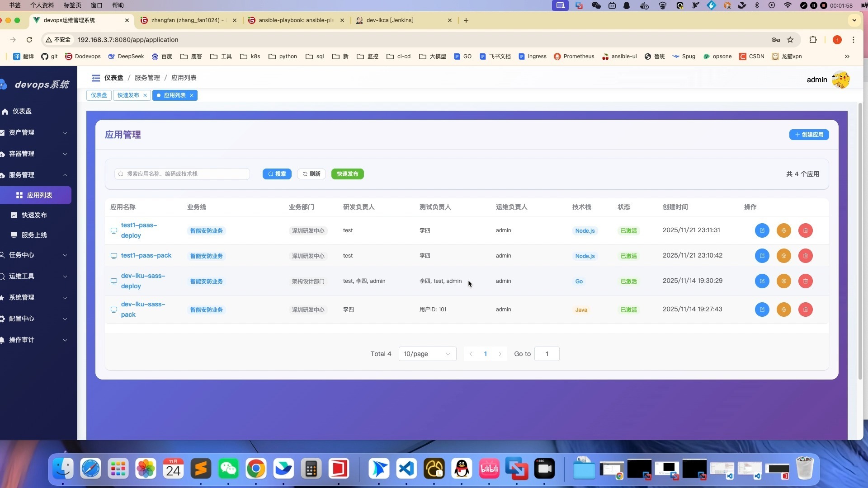Toggle the sidebar collapse hamburger icon
The height and width of the screenshot is (488, 868).
click(x=96, y=78)
